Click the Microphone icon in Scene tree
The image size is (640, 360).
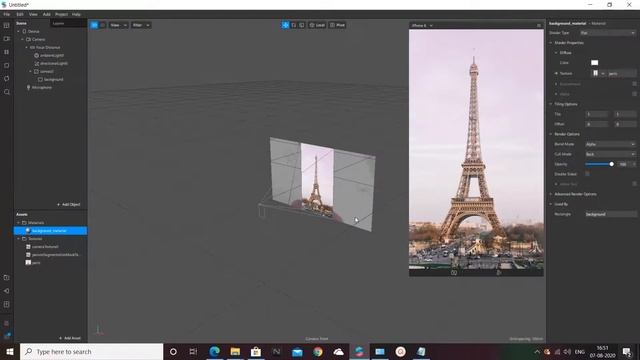(28, 87)
